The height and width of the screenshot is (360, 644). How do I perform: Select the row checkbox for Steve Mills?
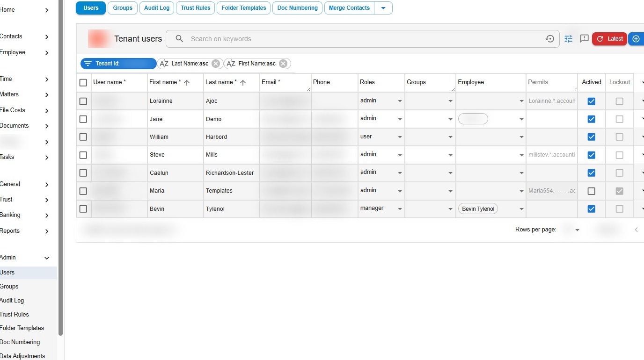point(83,155)
